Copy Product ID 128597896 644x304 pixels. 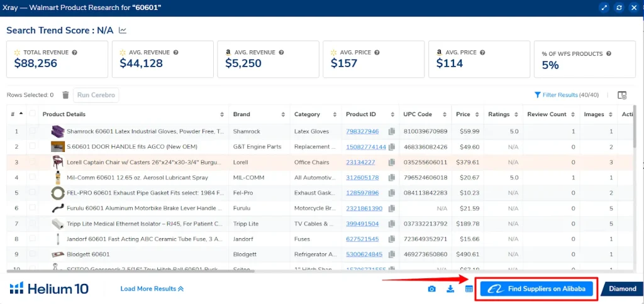coord(392,193)
